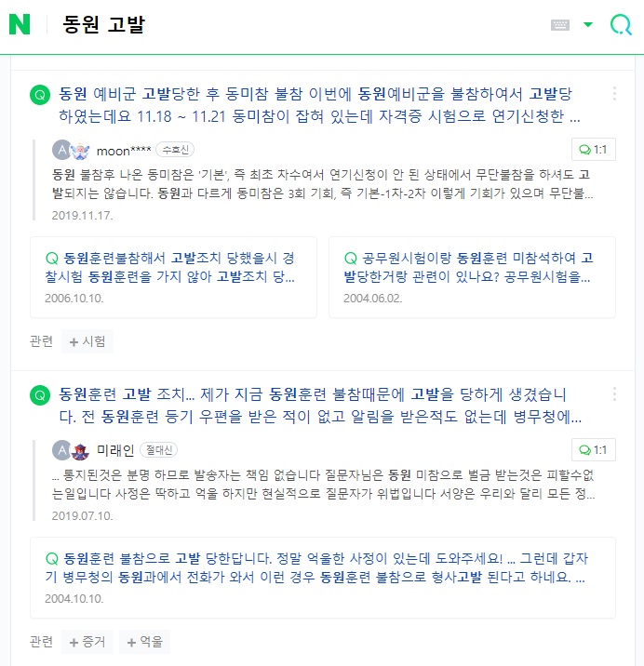Screen dimensions: 644x666
Task: Open the 2004.06.02 공무원시험 related question card
Action: pyautogui.click(x=472, y=276)
